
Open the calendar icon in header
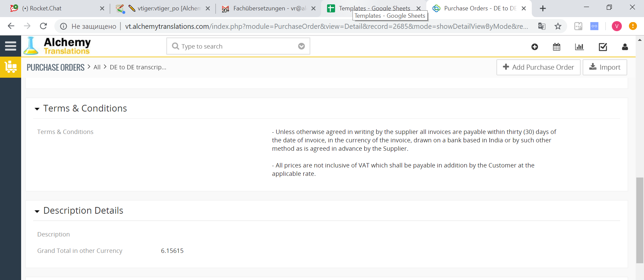[x=556, y=47]
